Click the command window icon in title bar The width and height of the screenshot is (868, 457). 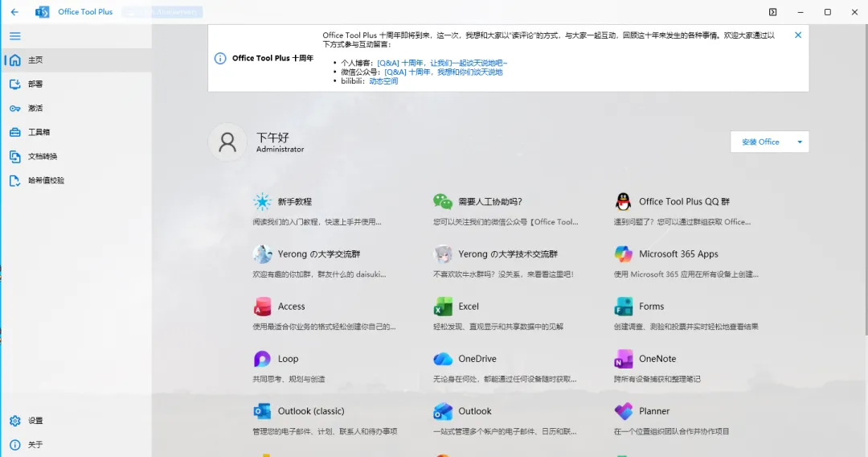coord(773,12)
